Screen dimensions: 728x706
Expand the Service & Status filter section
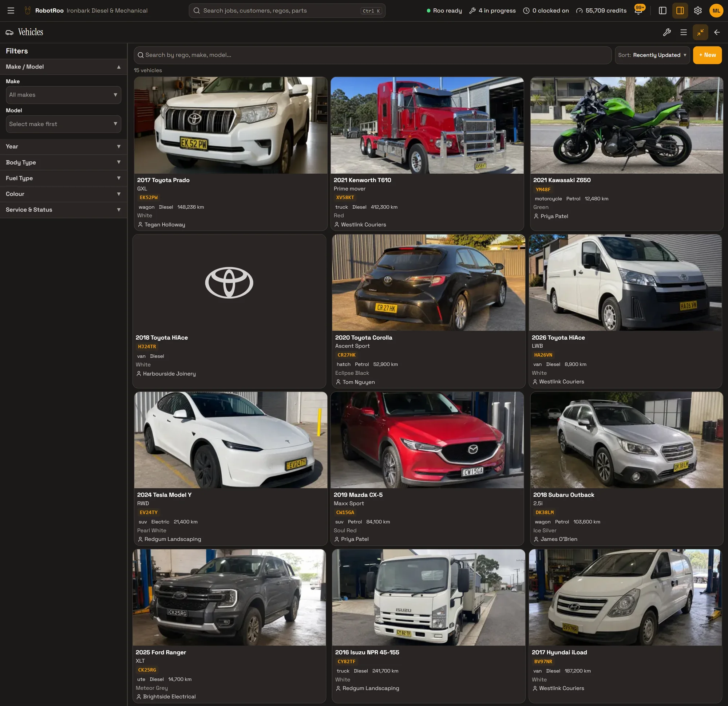(63, 210)
